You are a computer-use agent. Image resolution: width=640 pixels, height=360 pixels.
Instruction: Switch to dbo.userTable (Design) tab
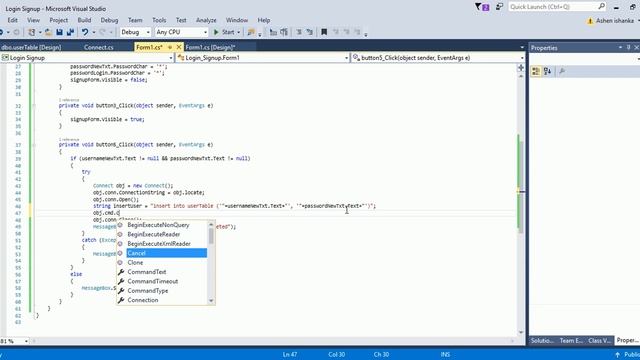click(x=31, y=47)
